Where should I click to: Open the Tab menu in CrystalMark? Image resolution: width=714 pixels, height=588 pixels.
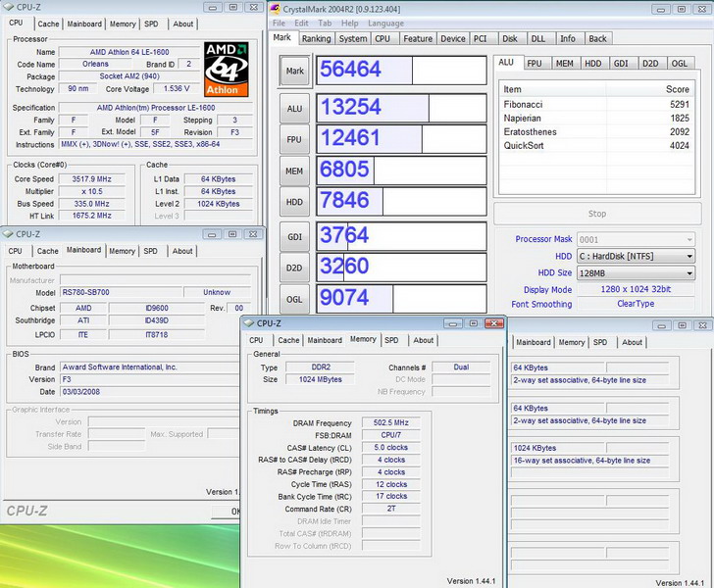pos(325,24)
